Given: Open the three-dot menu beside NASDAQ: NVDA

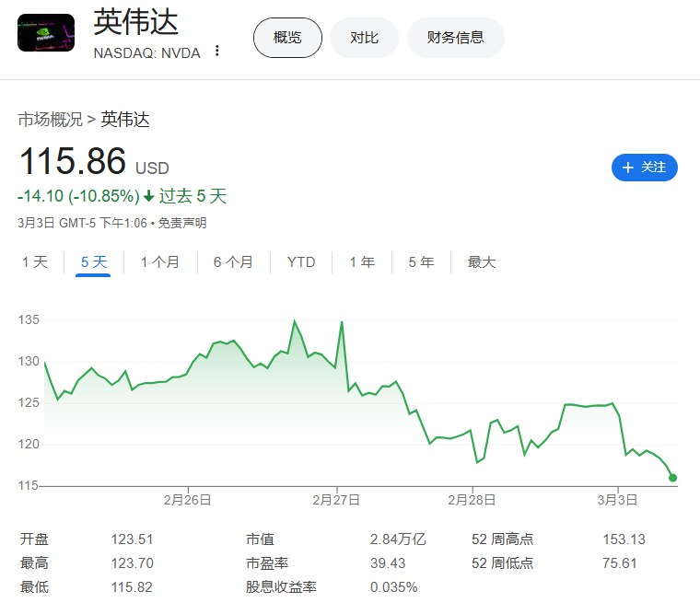Looking at the screenshot, I should pos(217,51).
